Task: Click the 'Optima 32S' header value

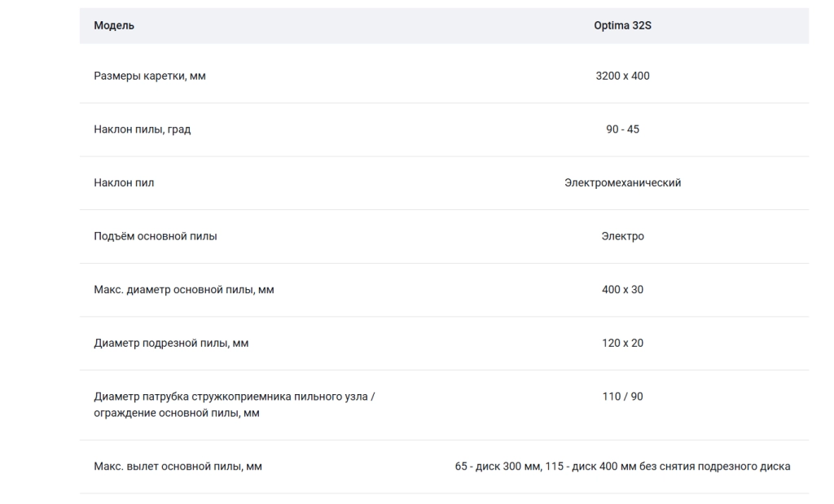Action: coord(622,25)
